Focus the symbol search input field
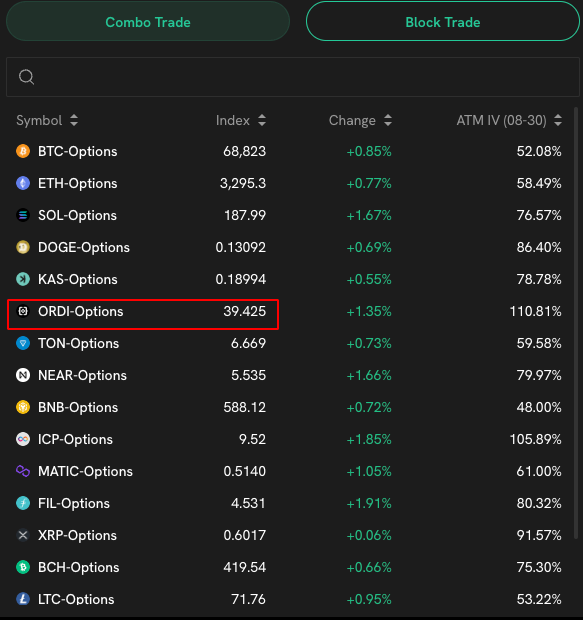The height and width of the screenshot is (620, 583). (x=293, y=77)
